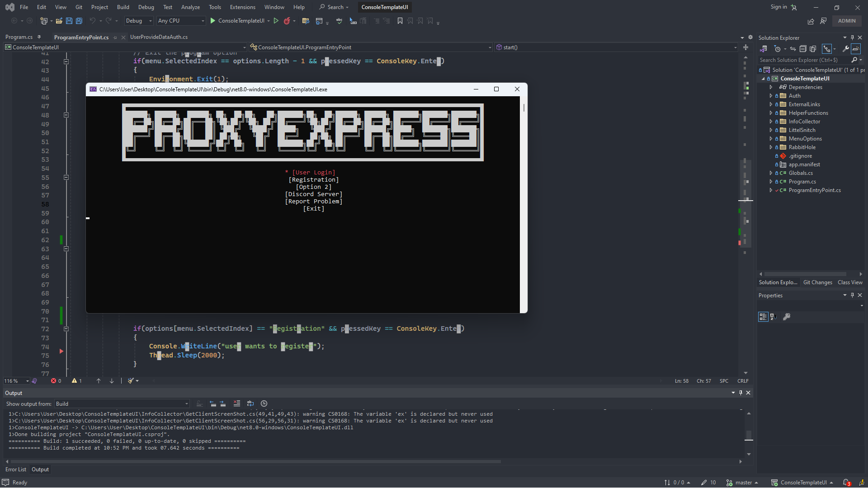Toggle the Solution Explorer view switcher button

tap(764, 49)
